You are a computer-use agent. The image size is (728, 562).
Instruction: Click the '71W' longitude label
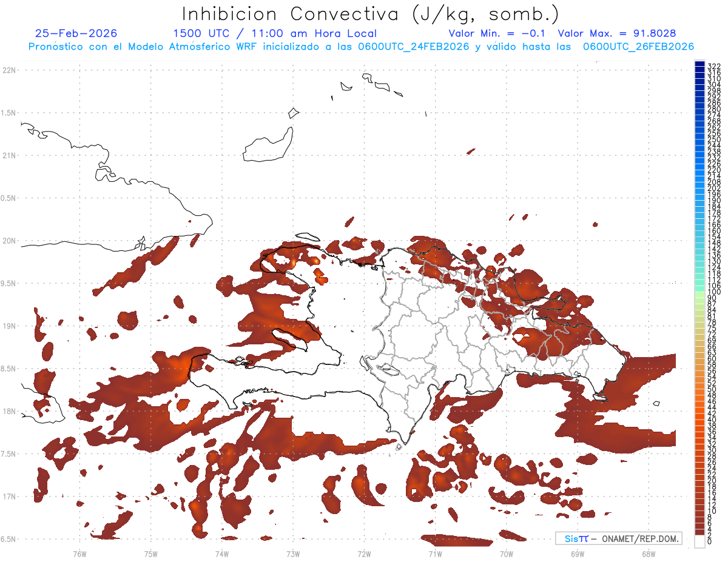point(435,554)
